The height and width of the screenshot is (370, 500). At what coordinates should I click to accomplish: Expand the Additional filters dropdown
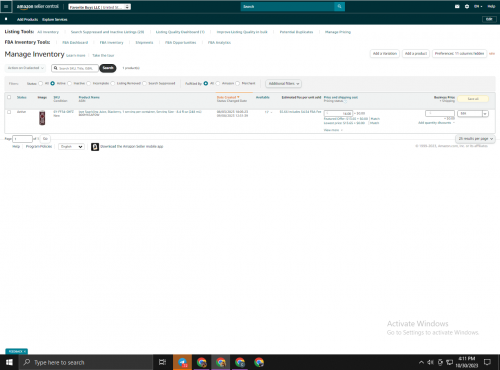point(284,83)
